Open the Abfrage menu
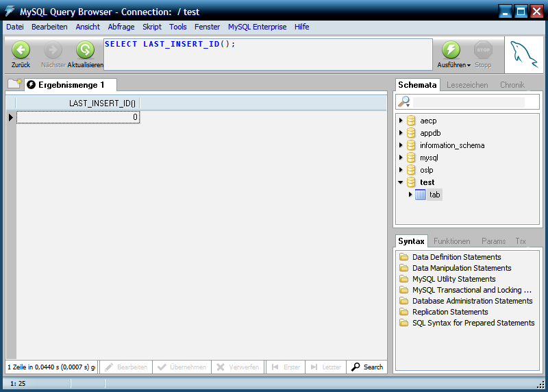The width and height of the screenshot is (548, 392). pyautogui.click(x=121, y=27)
